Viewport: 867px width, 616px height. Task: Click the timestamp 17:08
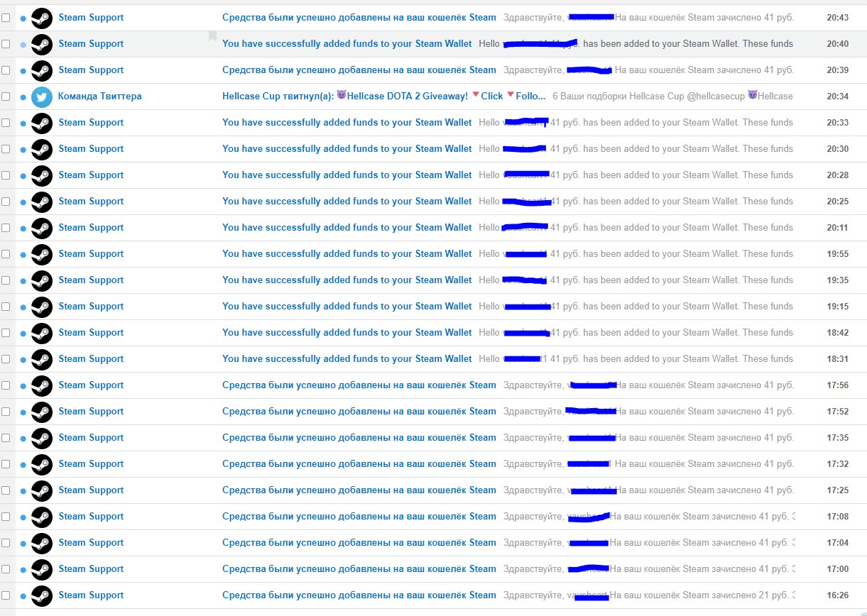click(838, 517)
